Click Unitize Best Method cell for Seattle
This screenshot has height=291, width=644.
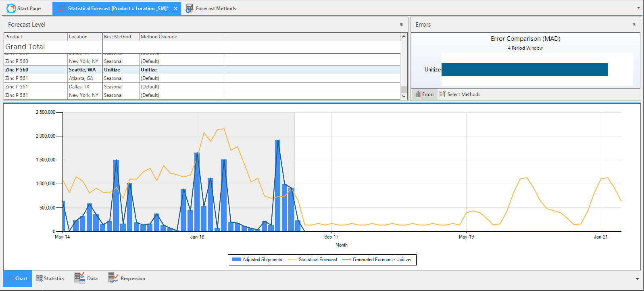tap(121, 70)
